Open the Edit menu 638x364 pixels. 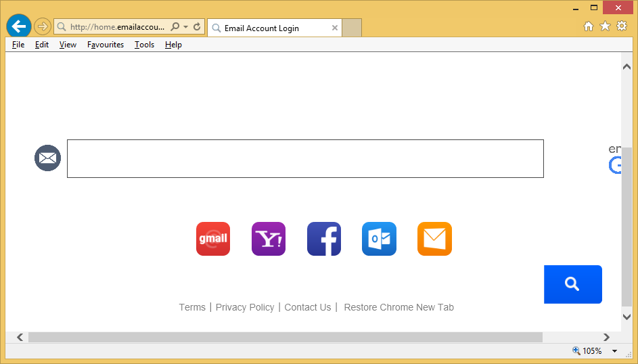tap(41, 45)
